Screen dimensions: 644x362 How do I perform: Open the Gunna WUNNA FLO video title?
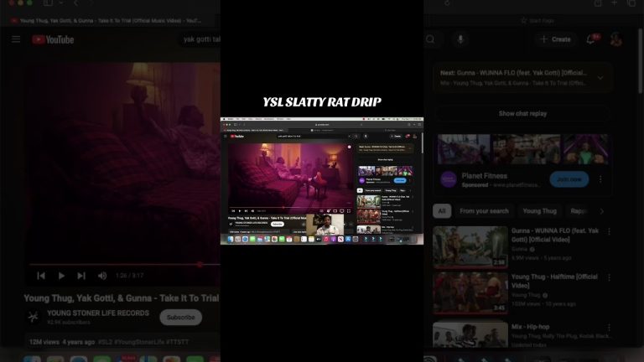coord(555,235)
